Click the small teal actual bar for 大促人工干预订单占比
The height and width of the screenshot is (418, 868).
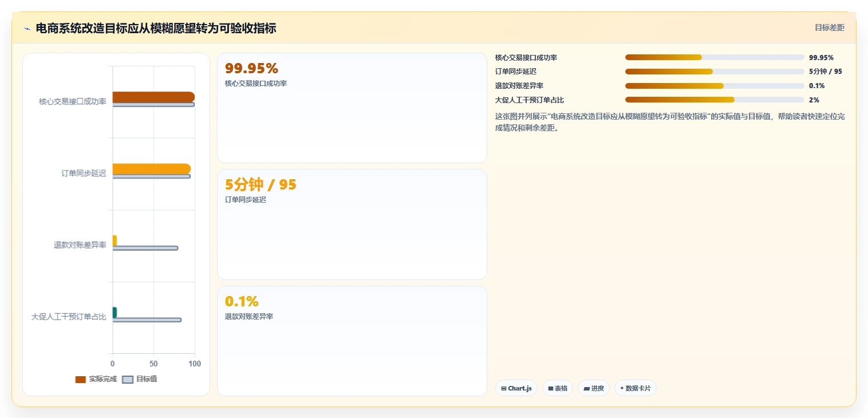coord(115,312)
